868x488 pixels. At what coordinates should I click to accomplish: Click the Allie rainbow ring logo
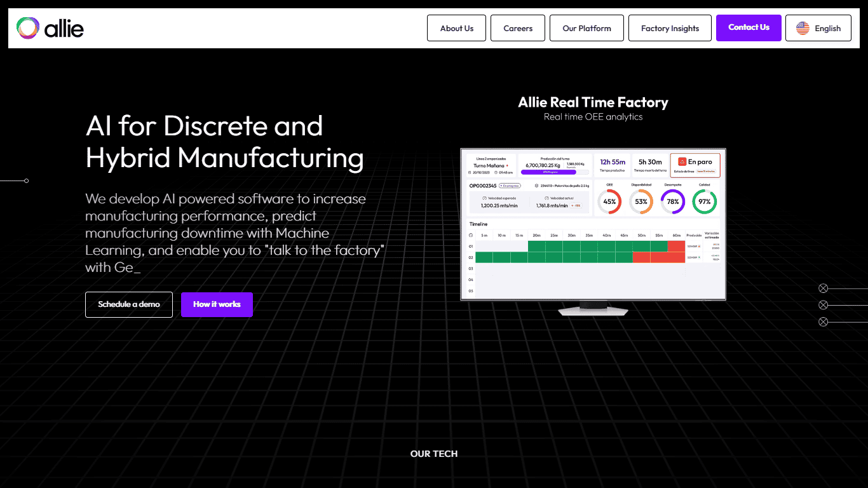(x=28, y=28)
